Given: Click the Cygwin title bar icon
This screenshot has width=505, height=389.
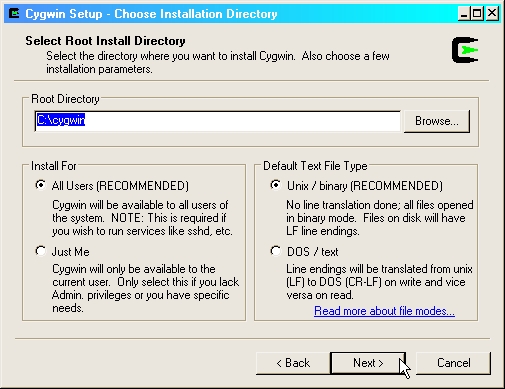Looking at the screenshot, I should pos(14,14).
